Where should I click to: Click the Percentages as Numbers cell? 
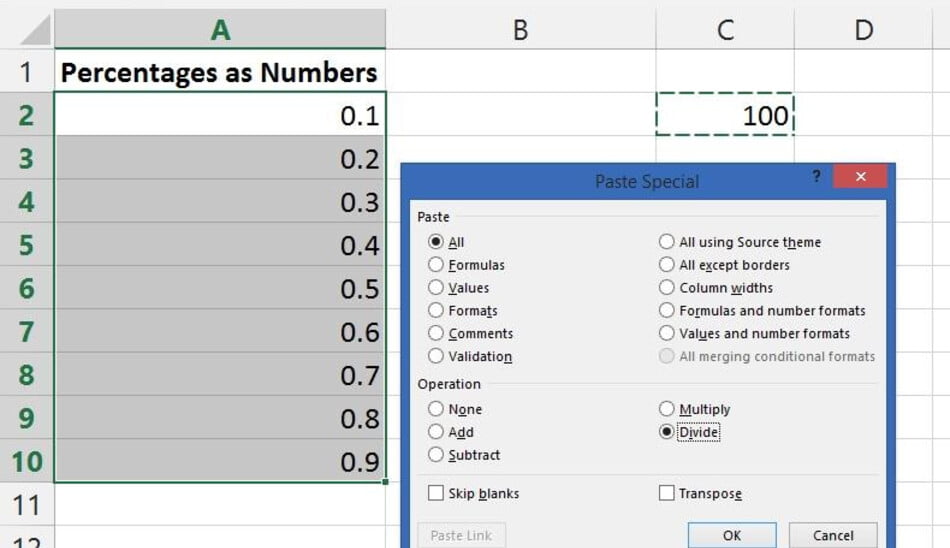coord(220,72)
